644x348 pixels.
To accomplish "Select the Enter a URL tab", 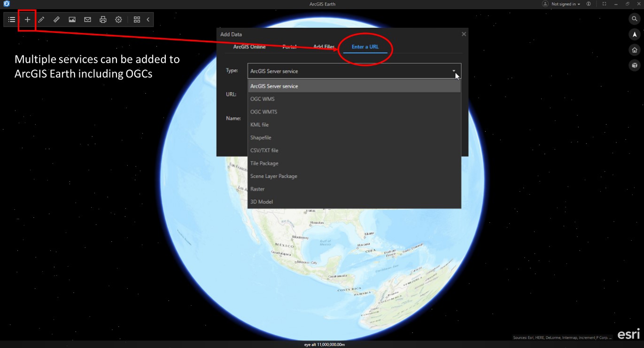I will tap(365, 47).
